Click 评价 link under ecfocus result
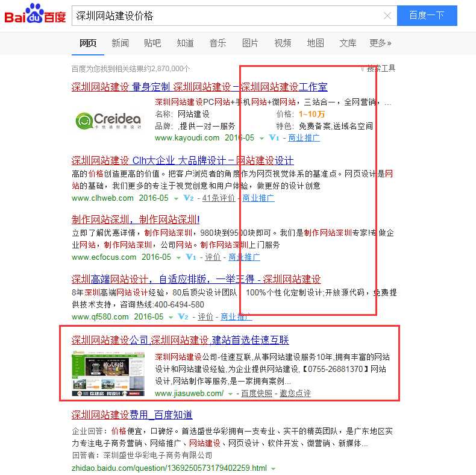 click(x=213, y=257)
